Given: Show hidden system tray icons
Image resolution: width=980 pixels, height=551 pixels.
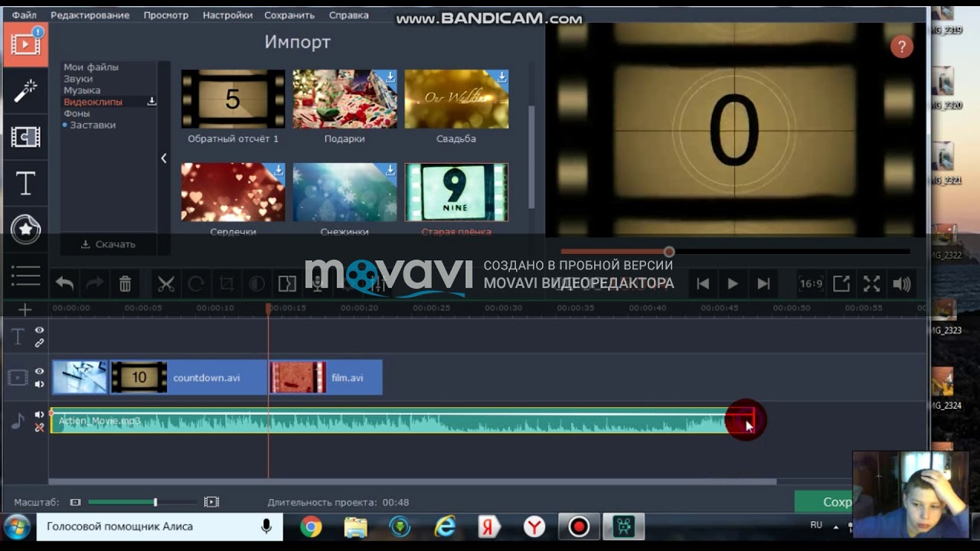Looking at the screenshot, I should pyautogui.click(x=835, y=527).
